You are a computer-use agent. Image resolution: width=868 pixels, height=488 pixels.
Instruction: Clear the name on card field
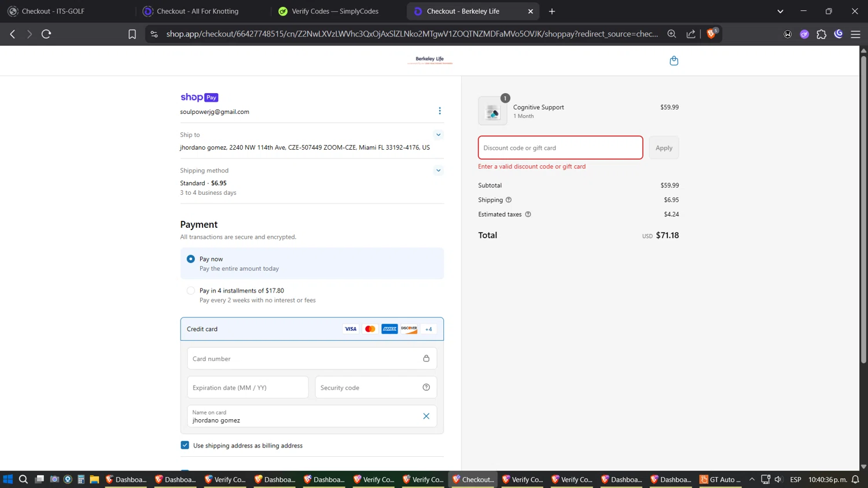[x=426, y=416]
